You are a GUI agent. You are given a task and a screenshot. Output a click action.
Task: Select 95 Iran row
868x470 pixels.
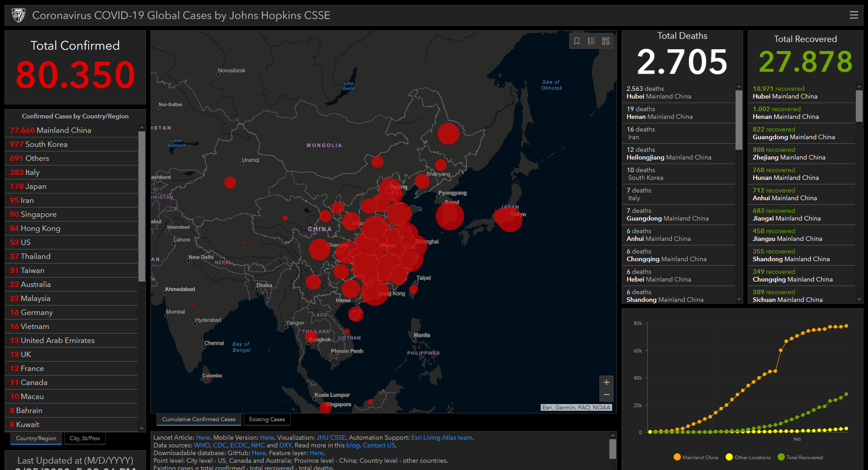[x=71, y=200]
